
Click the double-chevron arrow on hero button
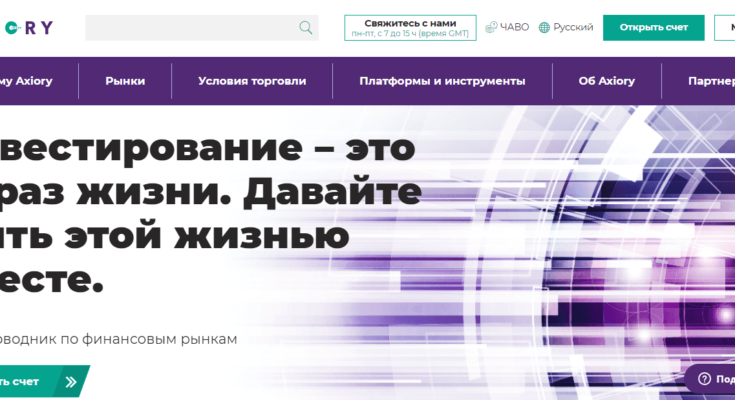tap(71, 382)
